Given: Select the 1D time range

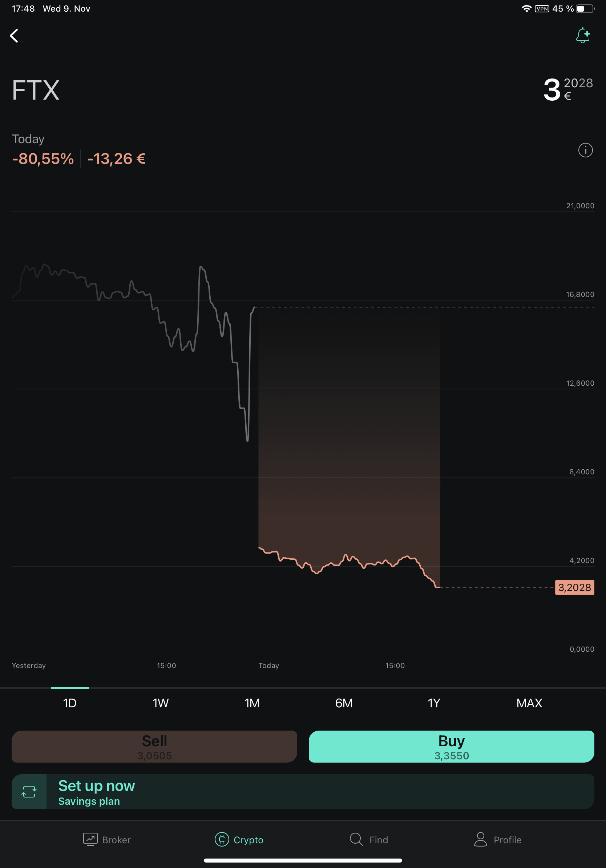Looking at the screenshot, I should (x=70, y=703).
